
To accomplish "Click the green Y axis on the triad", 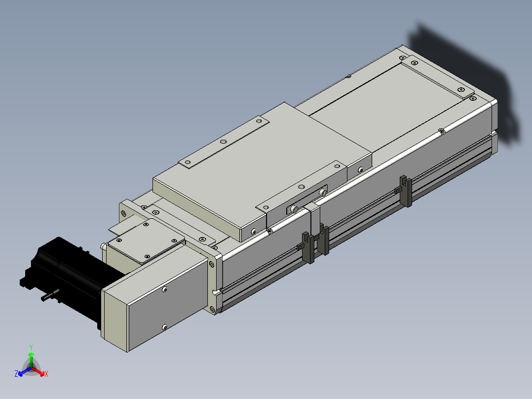I will 31,357.
